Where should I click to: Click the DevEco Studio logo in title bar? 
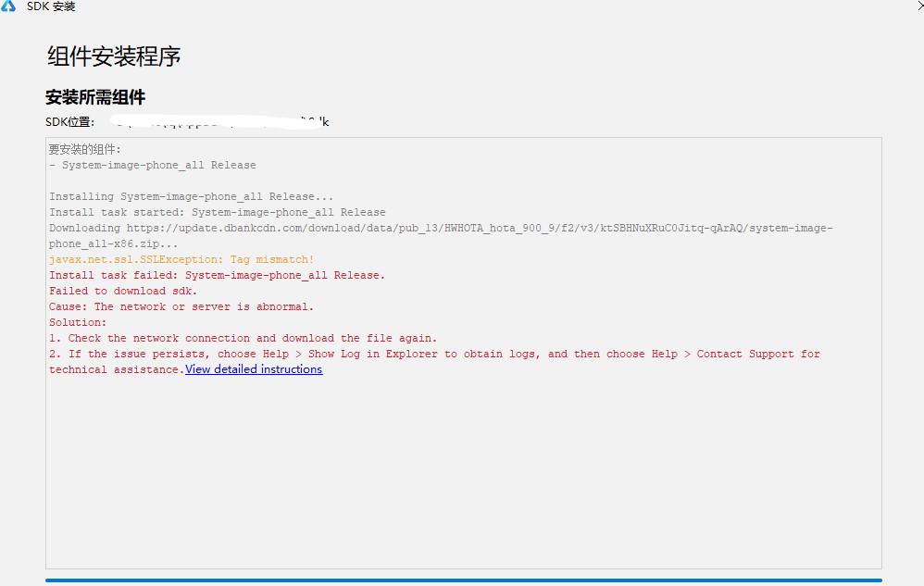click(x=8, y=6)
